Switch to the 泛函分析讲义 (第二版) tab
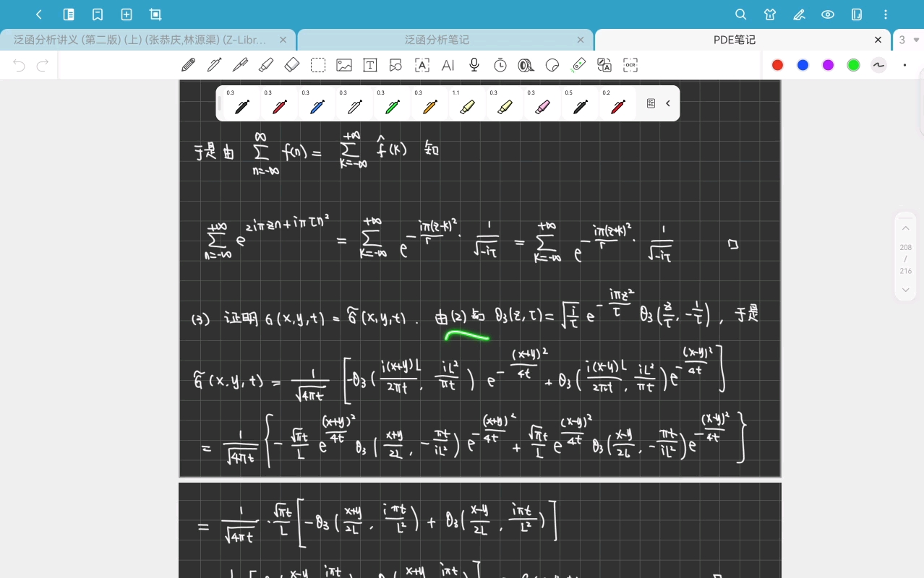The height and width of the screenshot is (578, 924). [x=140, y=40]
